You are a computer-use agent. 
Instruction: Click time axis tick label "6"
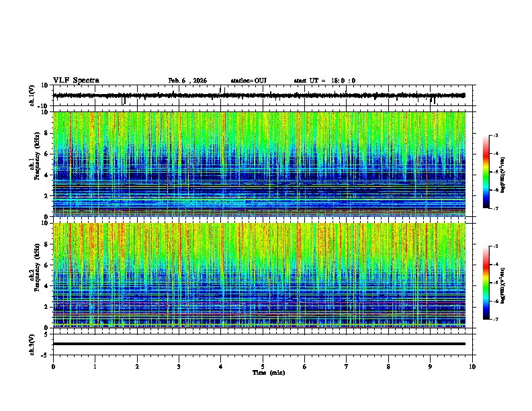pos(305,367)
